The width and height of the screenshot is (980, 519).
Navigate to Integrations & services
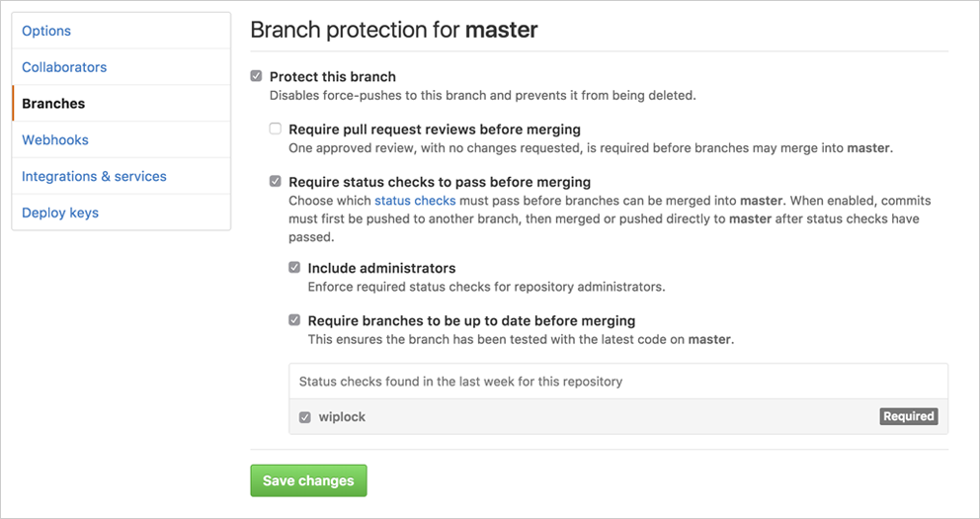pyautogui.click(x=94, y=176)
